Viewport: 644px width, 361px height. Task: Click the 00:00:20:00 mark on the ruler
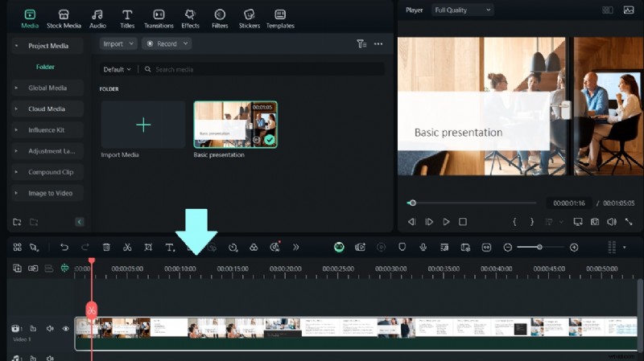(x=286, y=269)
